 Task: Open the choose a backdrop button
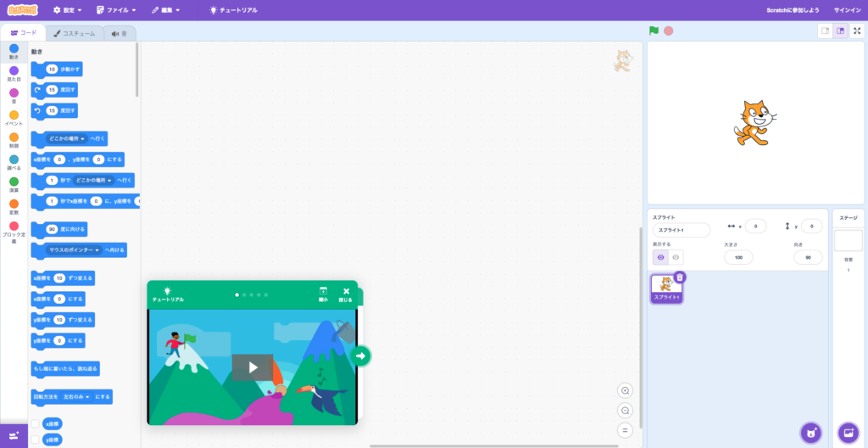tap(848, 433)
